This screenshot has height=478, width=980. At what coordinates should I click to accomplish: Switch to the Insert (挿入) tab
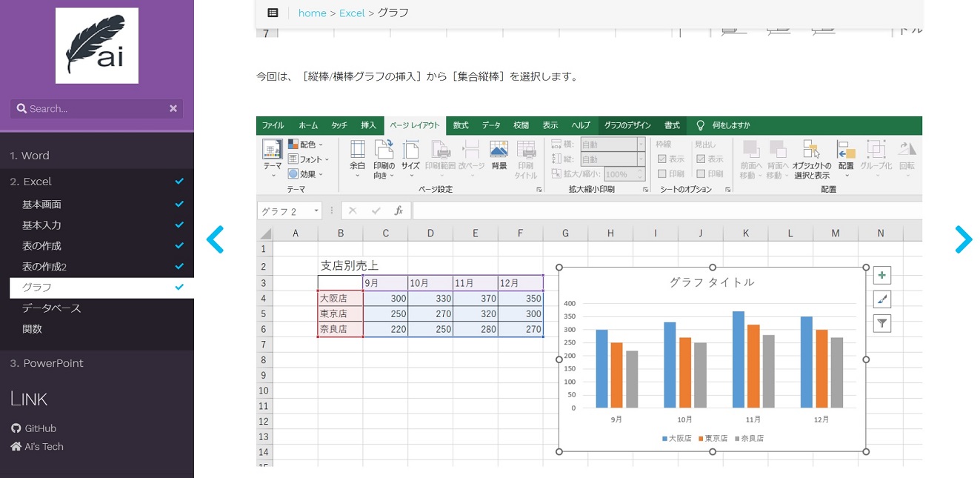click(368, 125)
